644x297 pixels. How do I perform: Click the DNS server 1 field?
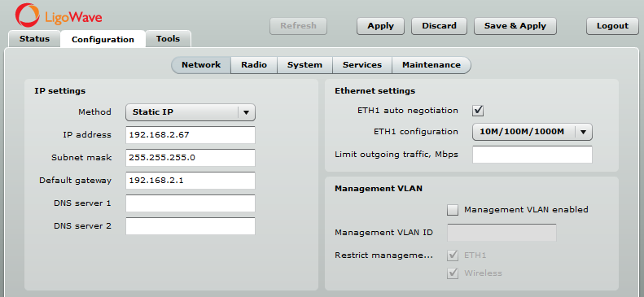191,203
